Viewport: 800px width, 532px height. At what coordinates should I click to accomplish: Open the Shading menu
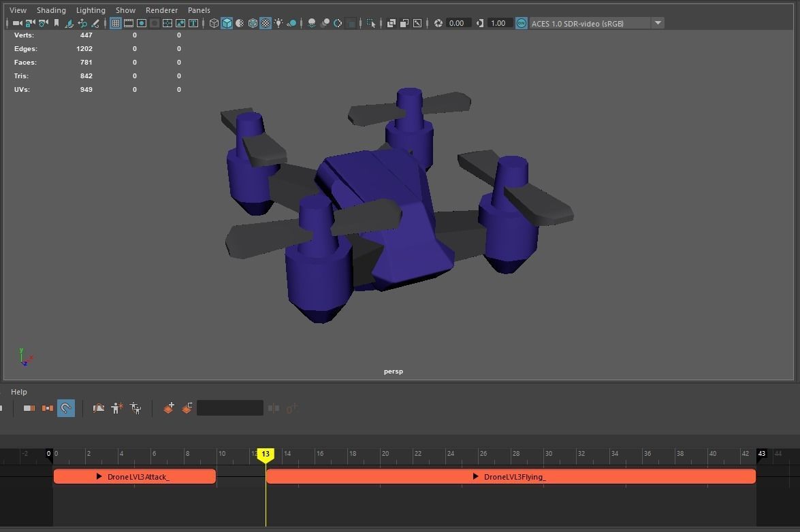[x=51, y=10]
